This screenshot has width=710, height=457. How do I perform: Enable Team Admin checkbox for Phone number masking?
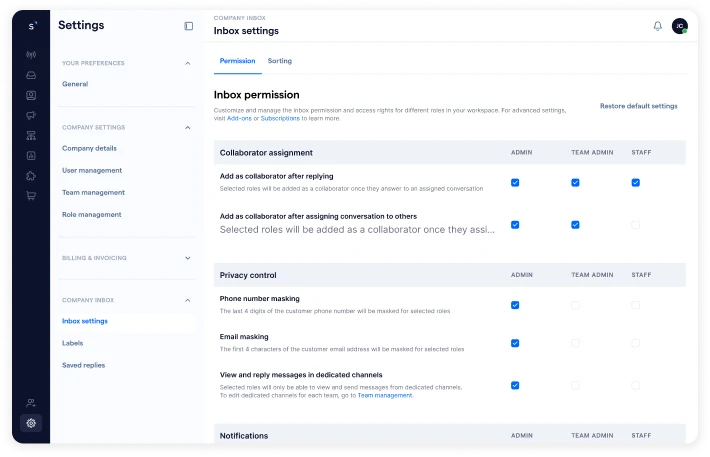point(575,305)
